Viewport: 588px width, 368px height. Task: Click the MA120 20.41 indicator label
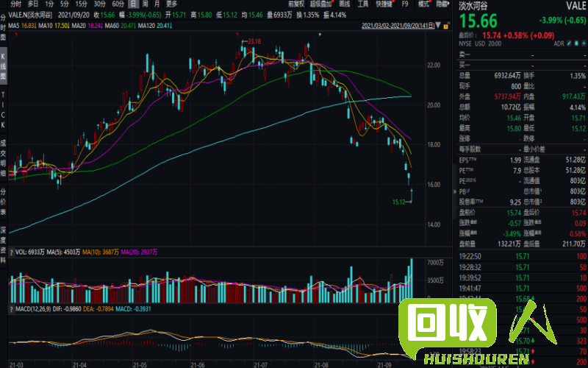(155, 26)
